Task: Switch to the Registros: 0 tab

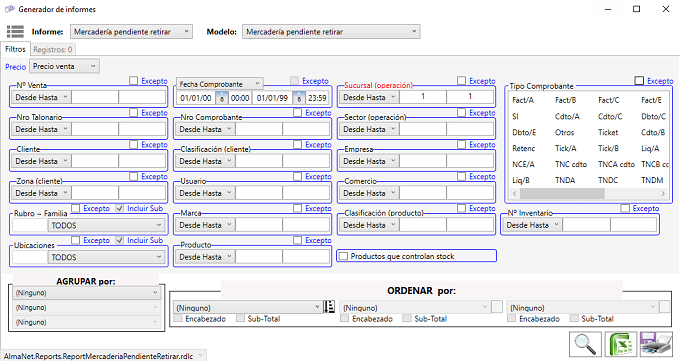Action: pyautogui.click(x=52, y=49)
